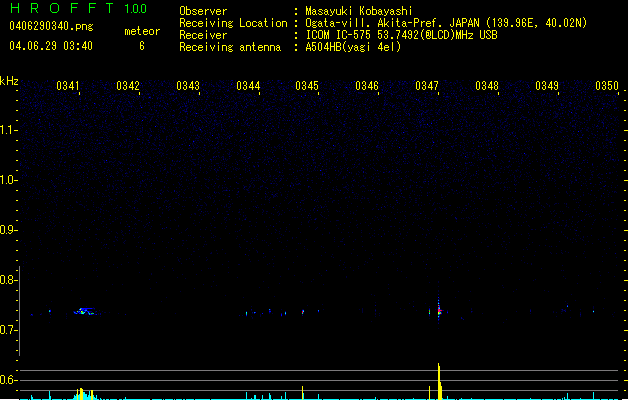Click the HROFFT 1.0.0 title text
Image resolution: width=629 pixels, height=400 pixels.
click(x=79, y=8)
